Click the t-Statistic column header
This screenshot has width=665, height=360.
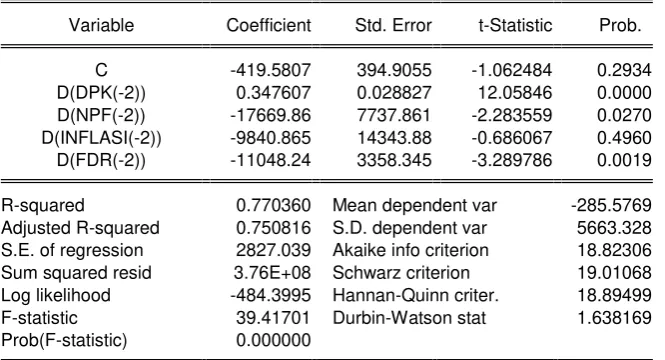(x=515, y=25)
